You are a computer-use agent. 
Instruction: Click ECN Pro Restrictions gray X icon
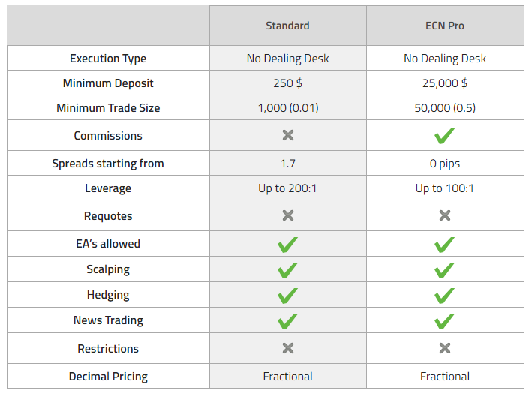tap(445, 348)
